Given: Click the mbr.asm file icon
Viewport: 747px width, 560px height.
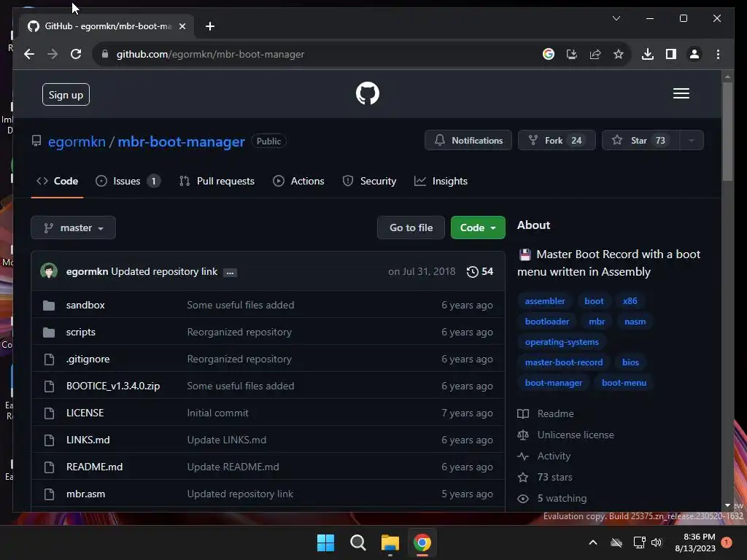Looking at the screenshot, I should coord(49,494).
